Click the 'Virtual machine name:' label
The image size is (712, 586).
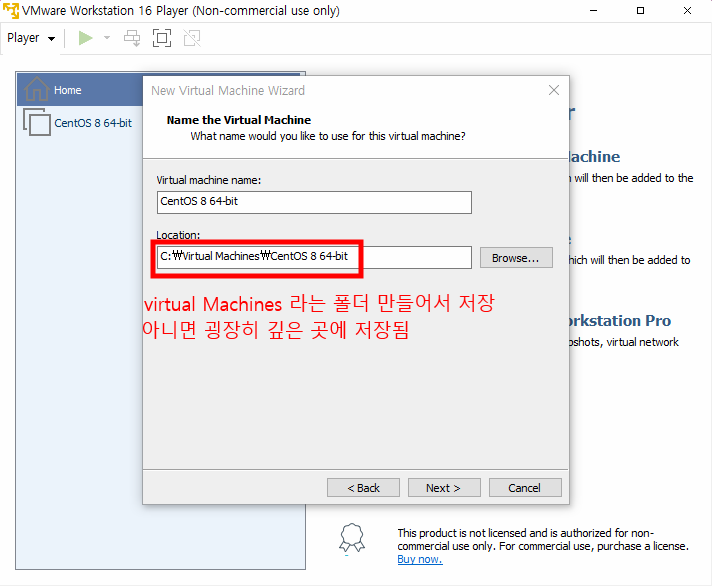[209, 180]
